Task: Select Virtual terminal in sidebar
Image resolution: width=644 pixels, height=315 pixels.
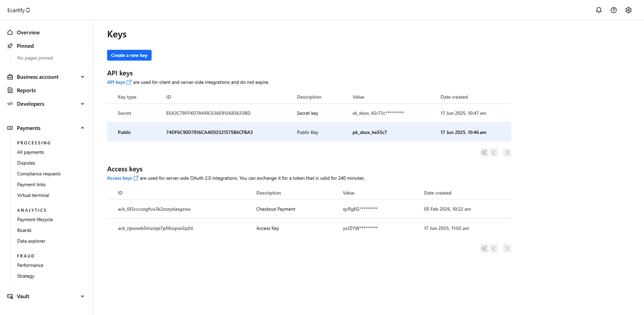Action: [x=33, y=196]
